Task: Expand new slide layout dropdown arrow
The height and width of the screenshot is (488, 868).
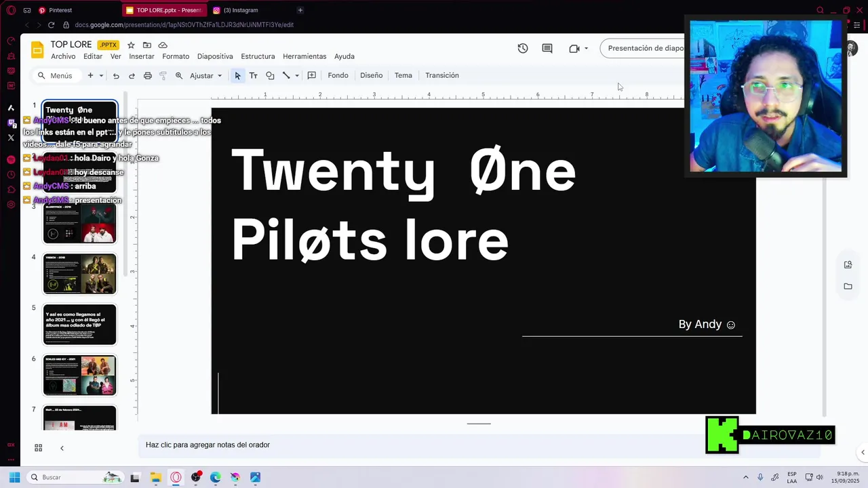Action: tap(101, 75)
